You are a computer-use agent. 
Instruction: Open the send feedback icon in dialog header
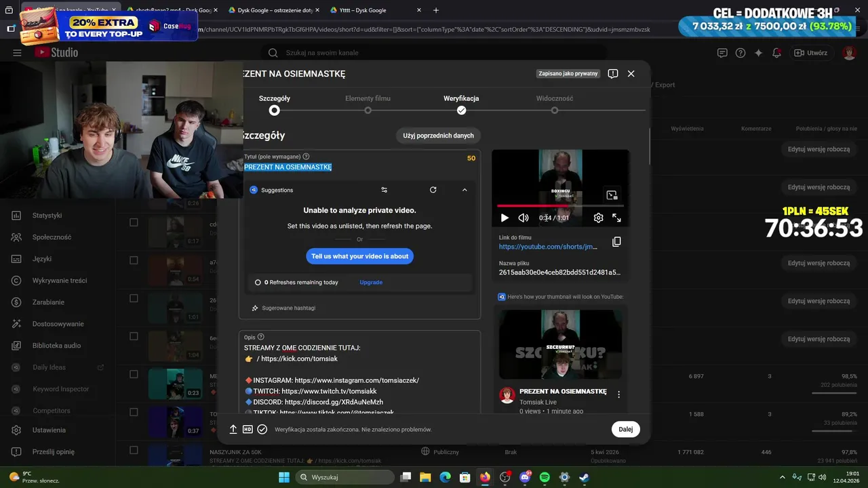point(613,74)
